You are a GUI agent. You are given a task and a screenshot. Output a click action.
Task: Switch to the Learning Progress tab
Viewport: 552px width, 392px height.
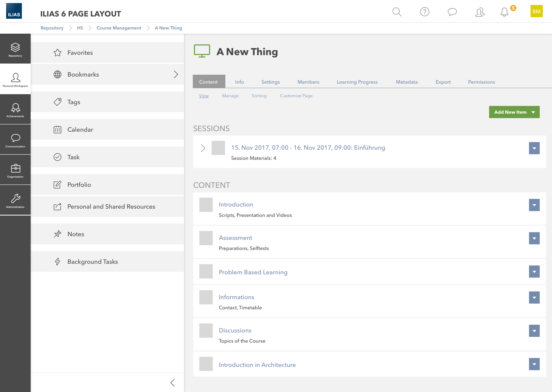click(357, 82)
